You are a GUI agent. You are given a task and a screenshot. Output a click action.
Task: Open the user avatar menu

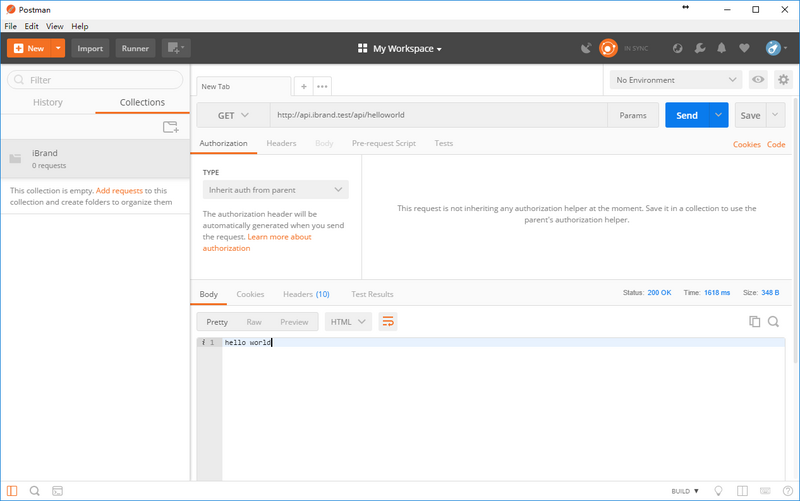[x=776, y=48]
